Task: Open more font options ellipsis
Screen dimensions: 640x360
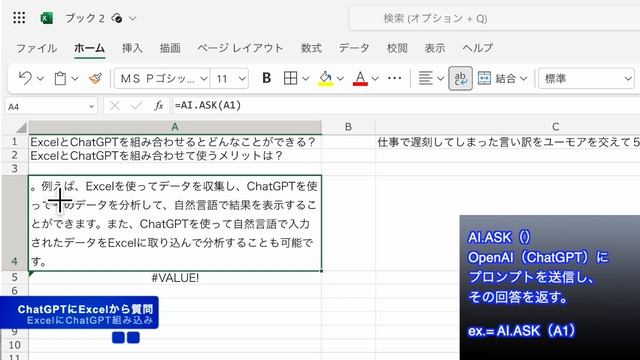Action: (x=395, y=78)
